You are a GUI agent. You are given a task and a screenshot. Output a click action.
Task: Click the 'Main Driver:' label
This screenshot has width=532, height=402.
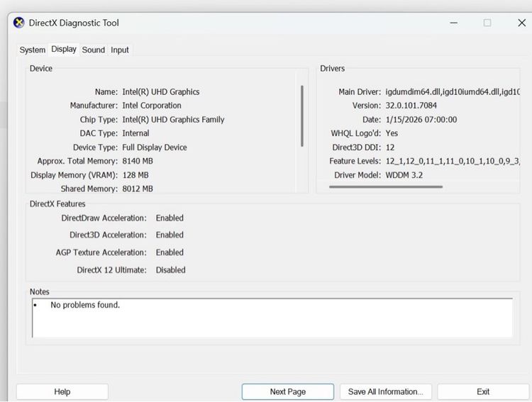click(x=360, y=92)
